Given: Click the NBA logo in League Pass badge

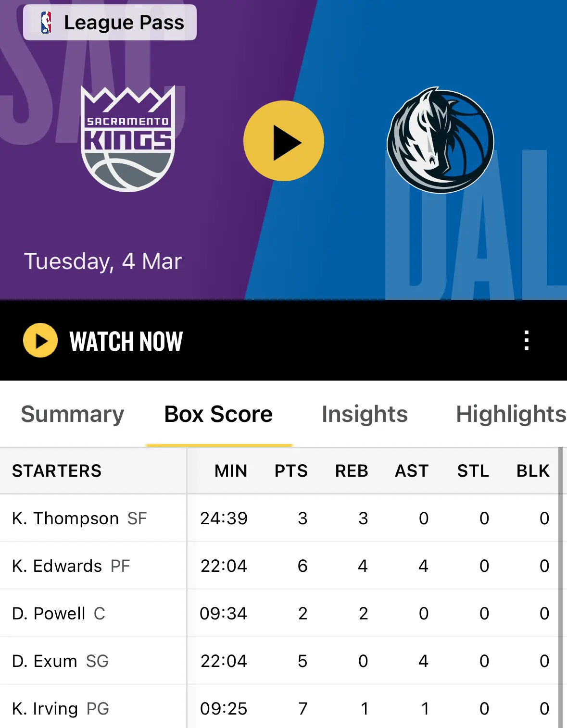Looking at the screenshot, I should pos(46,23).
